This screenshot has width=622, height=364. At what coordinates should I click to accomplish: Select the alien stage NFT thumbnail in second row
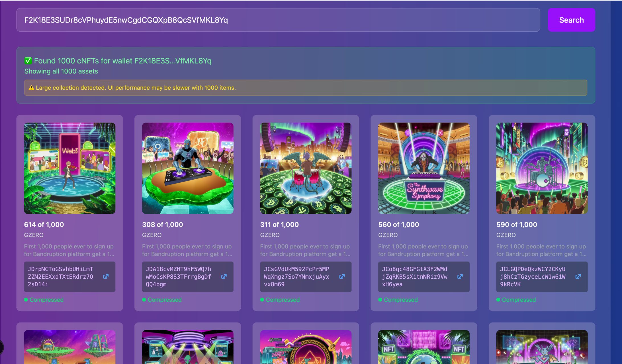coord(188,347)
